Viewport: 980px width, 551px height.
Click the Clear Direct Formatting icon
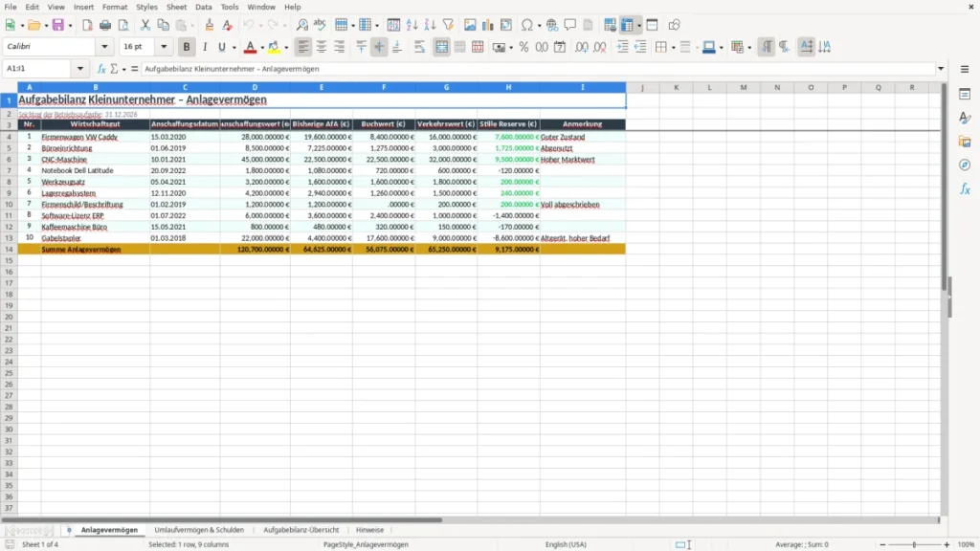[x=228, y=25]
